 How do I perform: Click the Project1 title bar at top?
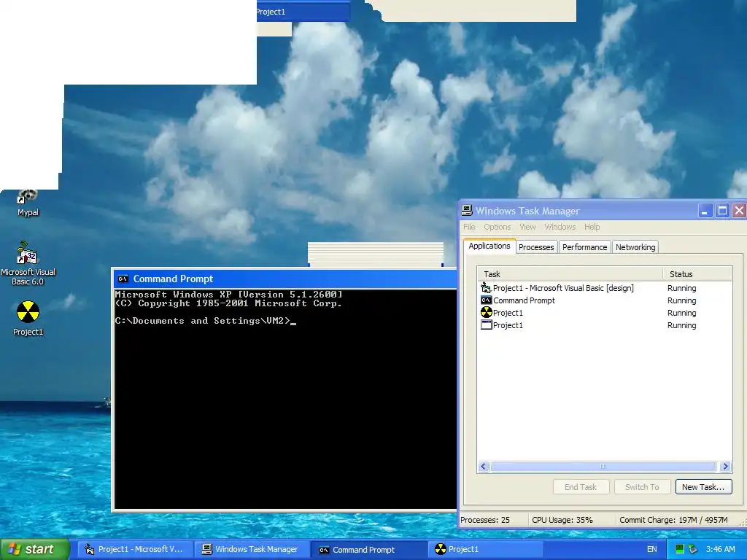pyautogui.click(x=303, y=12)
